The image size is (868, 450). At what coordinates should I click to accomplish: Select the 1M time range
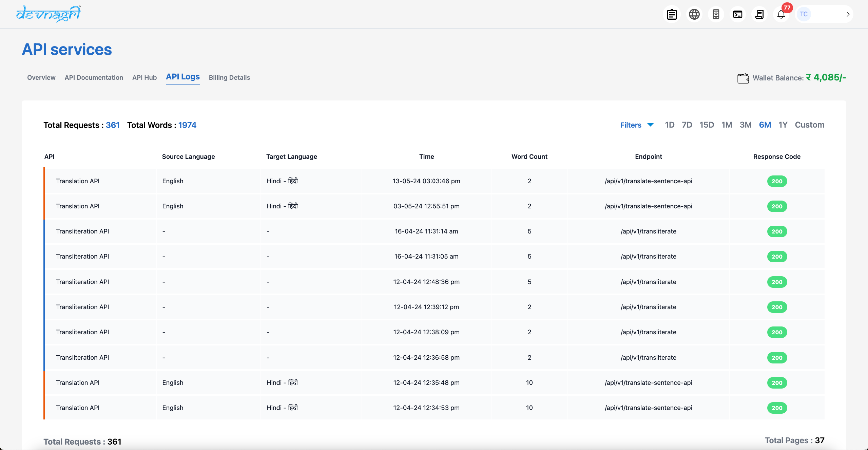(727, 125)
